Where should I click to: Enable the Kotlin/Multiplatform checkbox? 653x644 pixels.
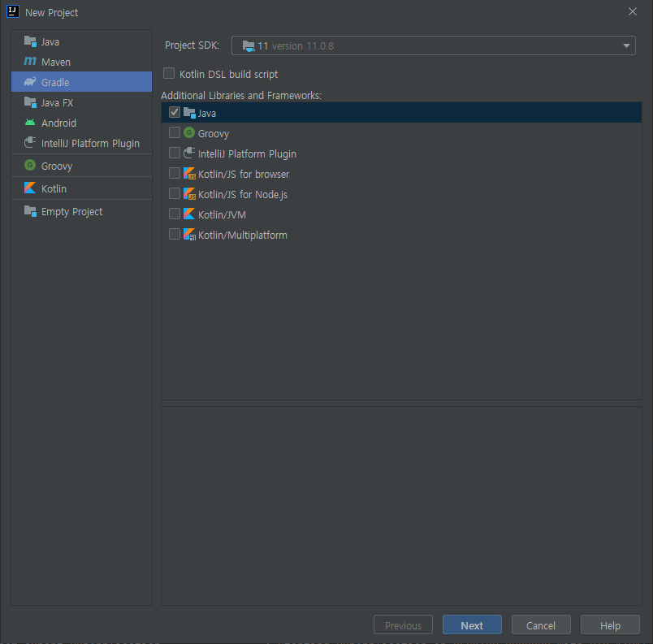point(175,234)
